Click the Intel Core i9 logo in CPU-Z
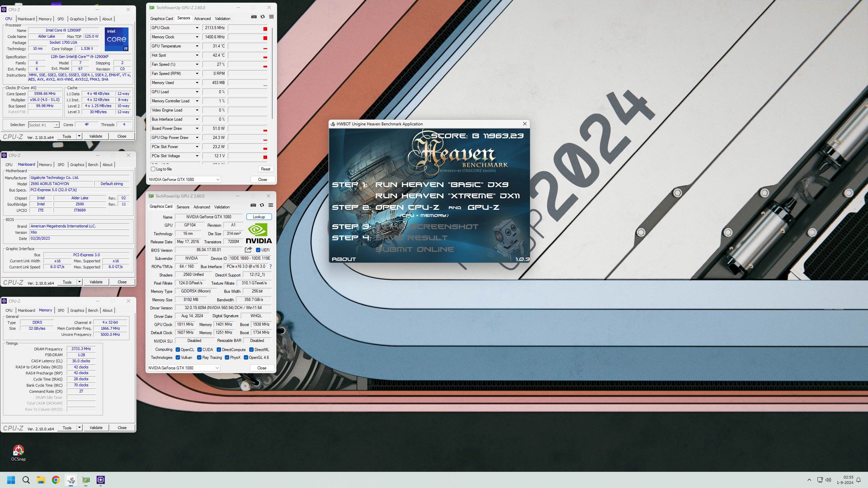The image size is (868, 488). (117, 39)
